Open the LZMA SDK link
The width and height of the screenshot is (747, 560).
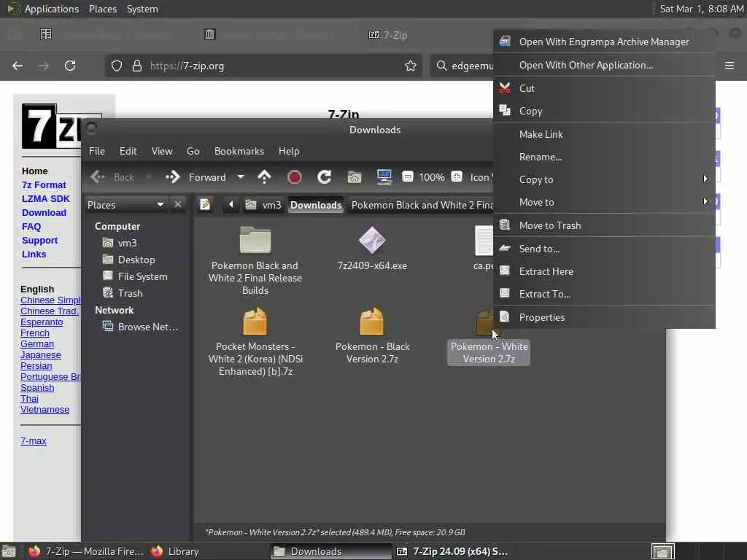46,198
